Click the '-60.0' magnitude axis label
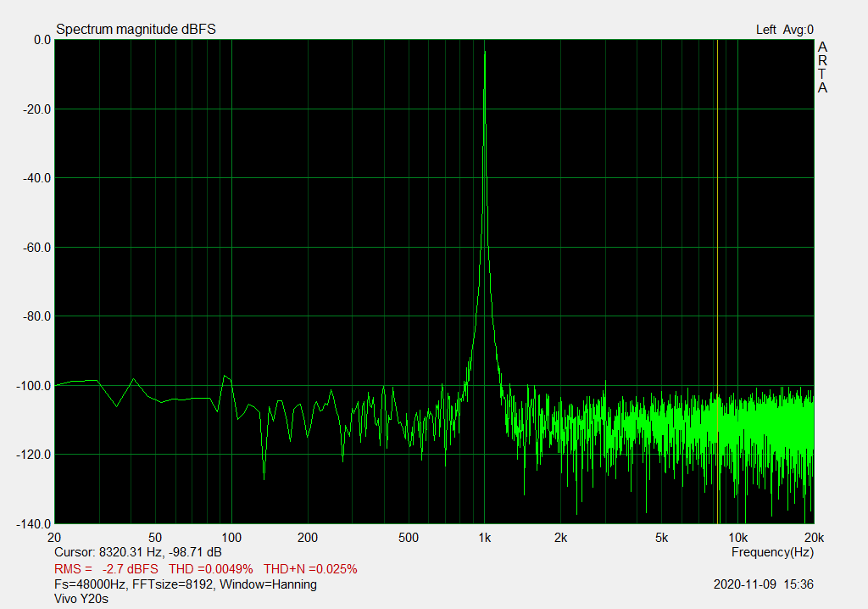Screen dimensions: 868x609 [36, 248]
